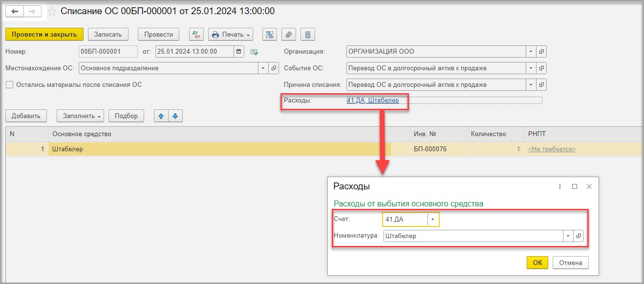This screenshot has width=644, height=284.
Task: Click the Местонахождение ОС field 'Основное подразделение'
Action: point(169,68)
